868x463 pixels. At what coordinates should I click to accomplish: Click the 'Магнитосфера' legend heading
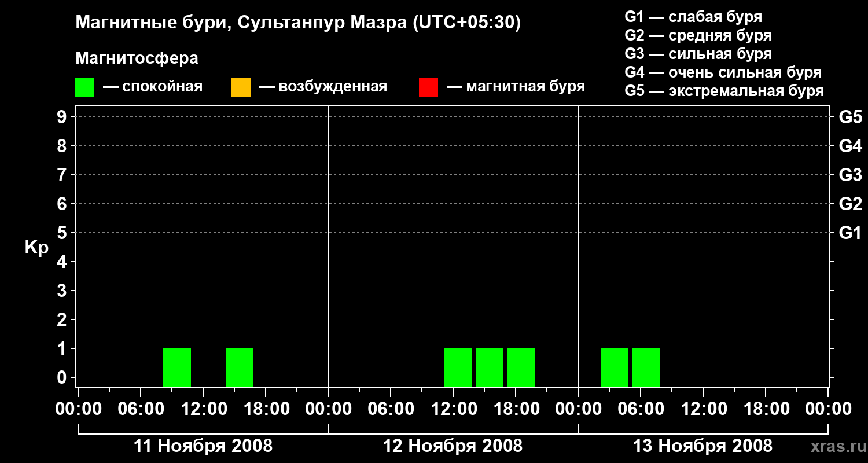tap(137, 58)
